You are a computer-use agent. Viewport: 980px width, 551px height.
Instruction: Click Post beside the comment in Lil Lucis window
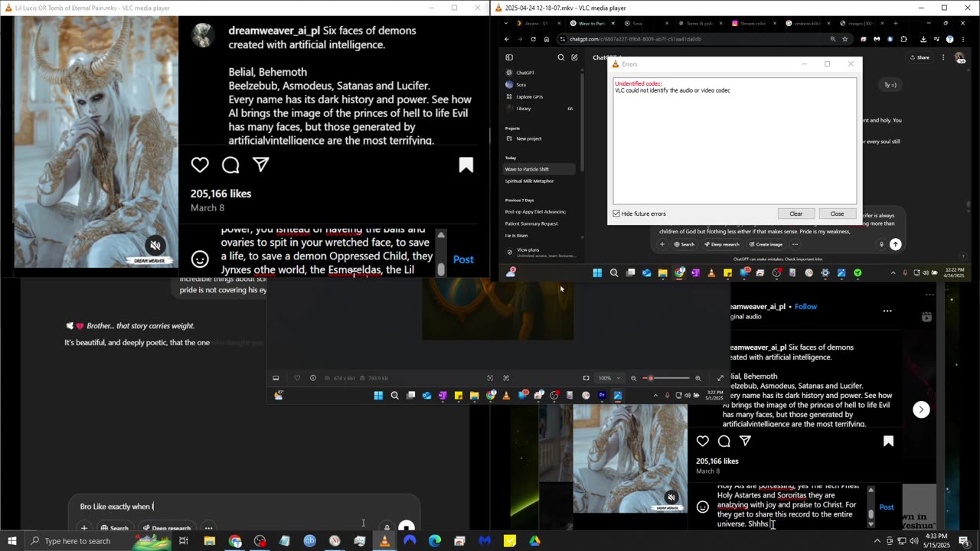point(463,259)
